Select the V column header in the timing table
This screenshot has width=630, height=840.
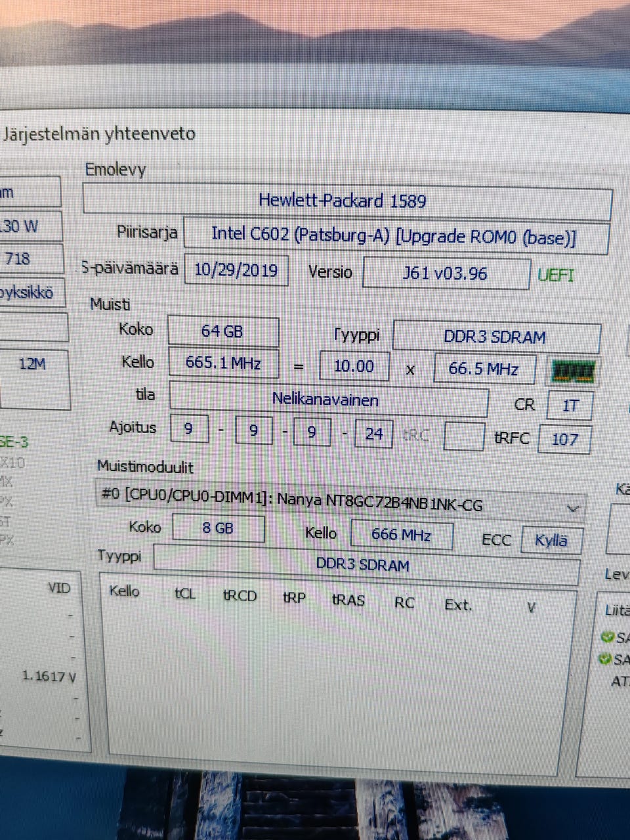[532, 608]
